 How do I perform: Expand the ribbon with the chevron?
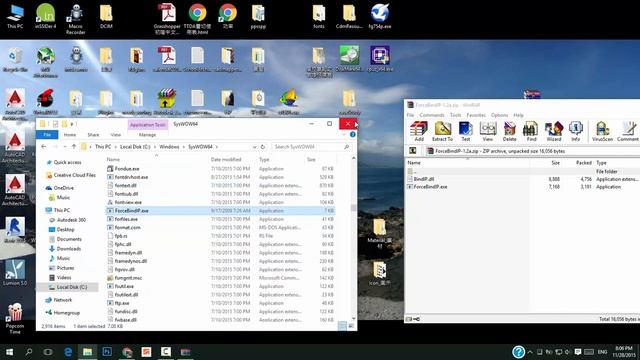344,134
